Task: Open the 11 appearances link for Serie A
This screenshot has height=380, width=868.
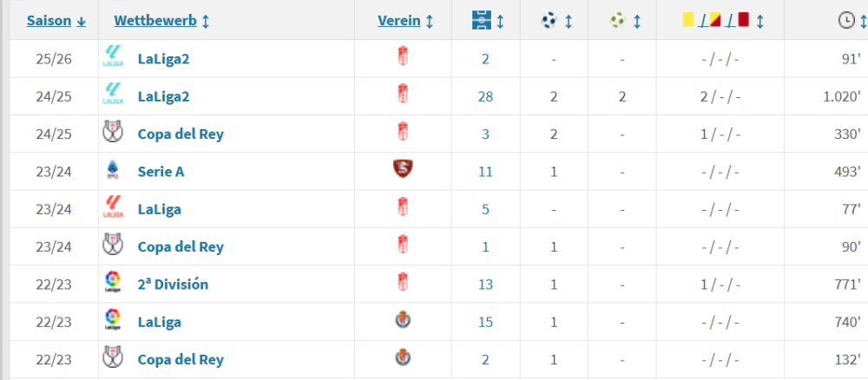Action: click(x=485, y=172)
